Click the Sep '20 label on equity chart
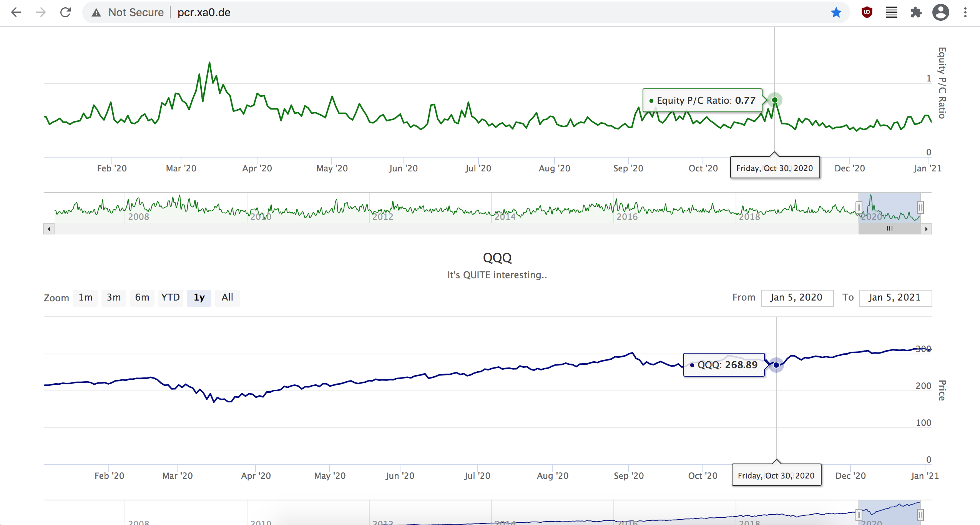Viewport: 980px width, 525px height. click(628, 168)
